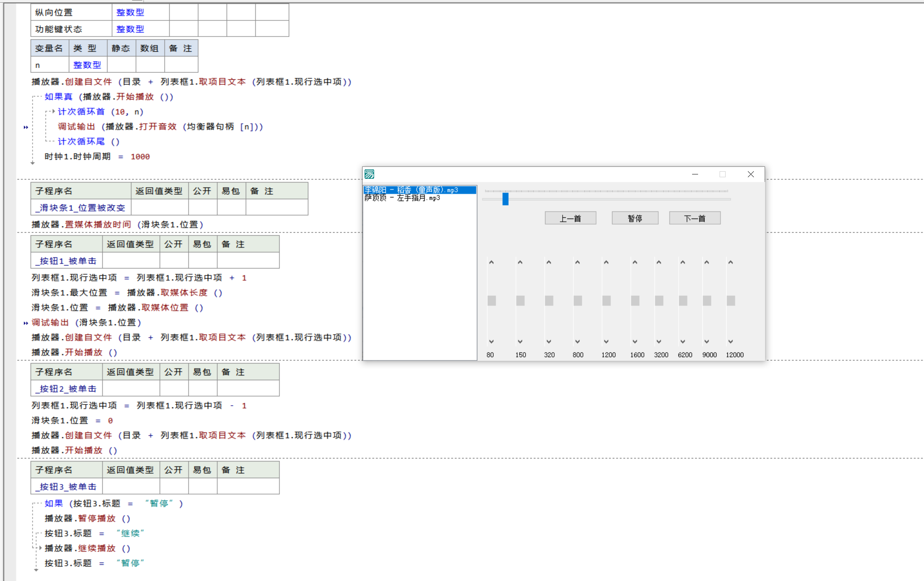Click the 1200 Hz equalizer slider thumb
The width and height of the screenshot is (924, 581).
(x=606, y=301)
